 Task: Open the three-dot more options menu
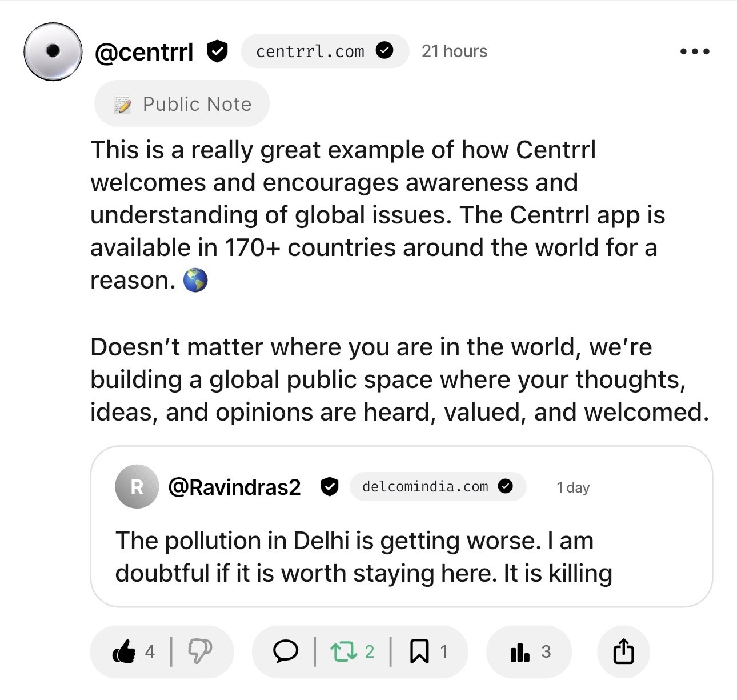[695, 51]
